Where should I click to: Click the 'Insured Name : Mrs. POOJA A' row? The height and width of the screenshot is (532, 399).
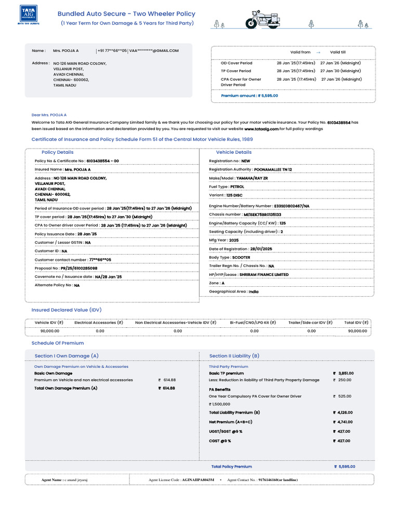coord(62,170)
